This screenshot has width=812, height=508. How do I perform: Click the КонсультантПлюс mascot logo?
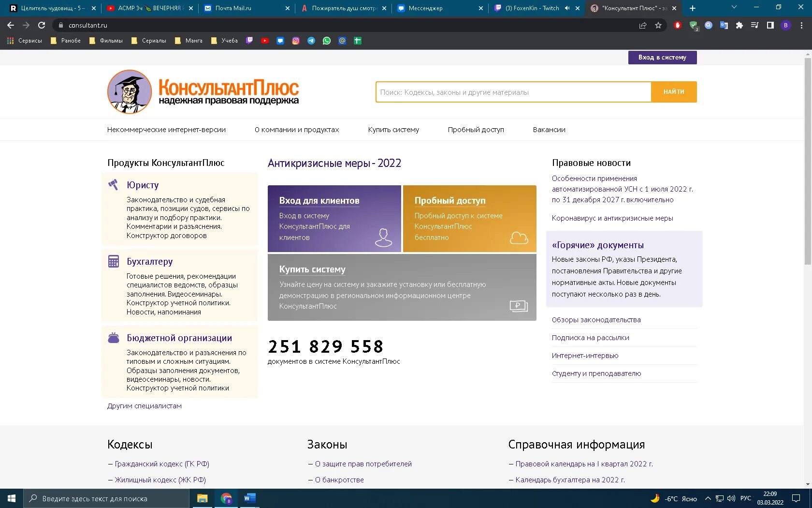pyautogui.click(x=130, y=92)
